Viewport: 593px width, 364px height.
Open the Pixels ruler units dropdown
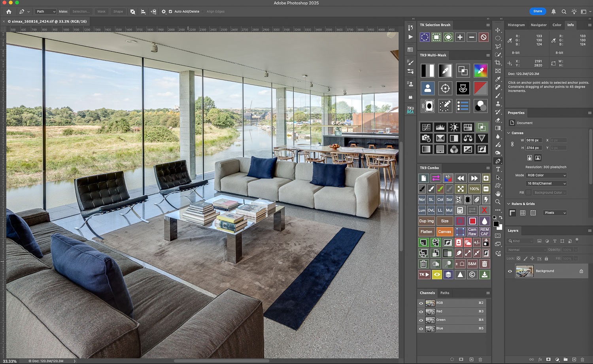(555, 213)
